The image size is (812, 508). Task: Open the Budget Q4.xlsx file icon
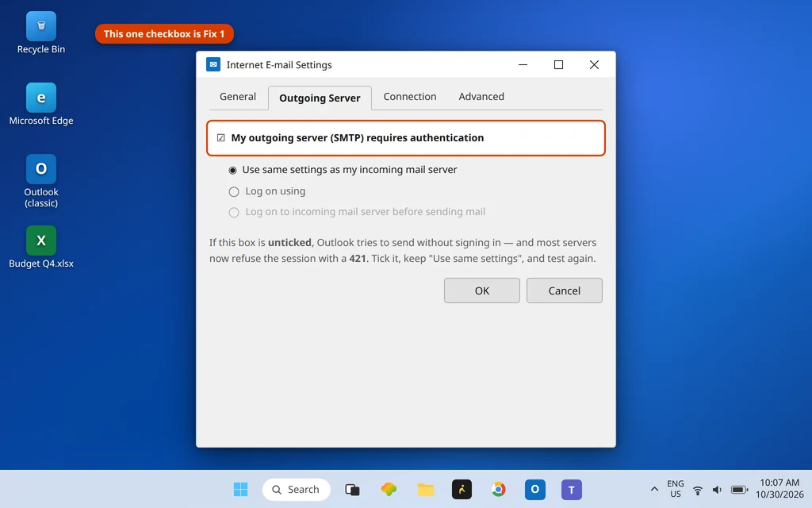pos(41,248)
